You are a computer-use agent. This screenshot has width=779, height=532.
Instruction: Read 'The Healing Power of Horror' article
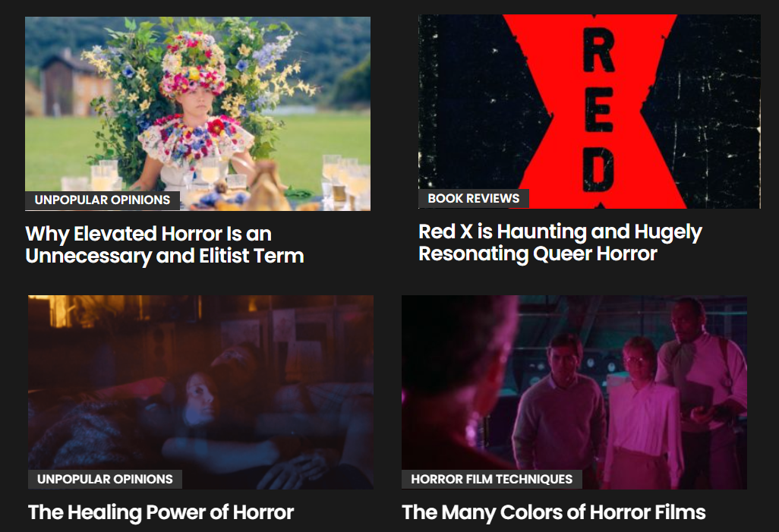(160, 512)
